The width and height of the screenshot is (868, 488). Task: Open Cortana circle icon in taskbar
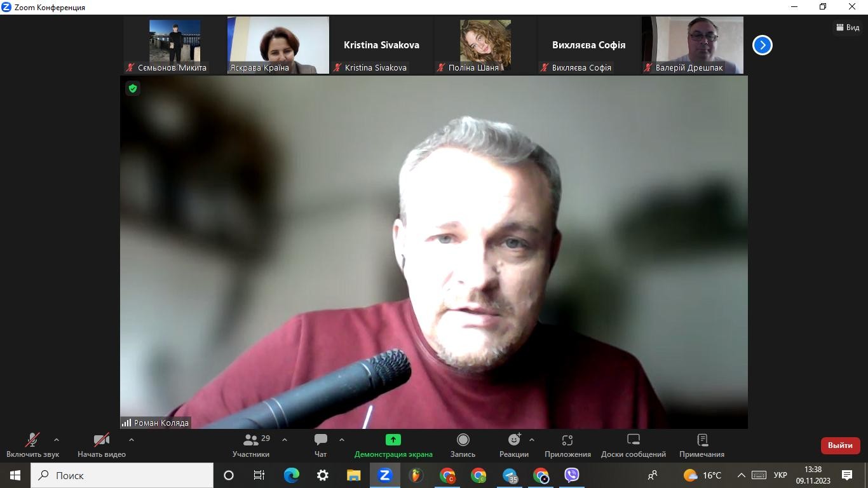[x=229, y=475]
